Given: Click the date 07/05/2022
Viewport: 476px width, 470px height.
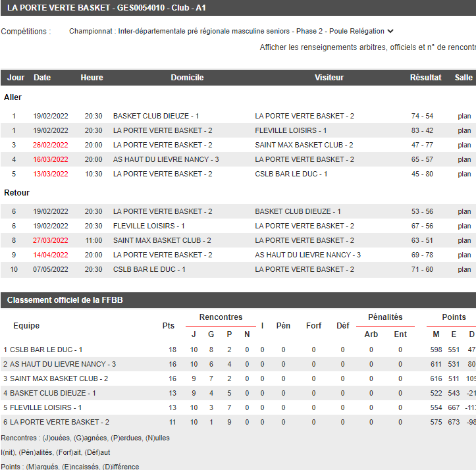Looking at the screenshot, I should 51,269.
